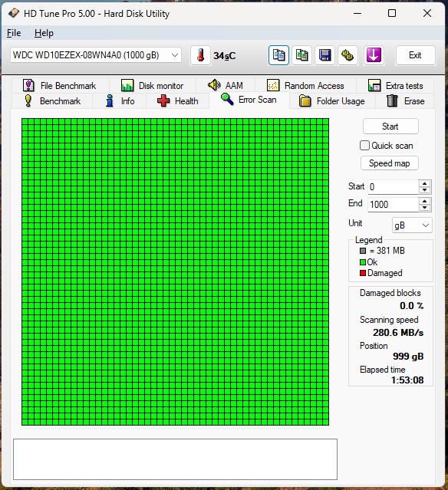Copy info to clipboard toolbar icon
This screenshot has width=448, height=490.
coord(278,55)
